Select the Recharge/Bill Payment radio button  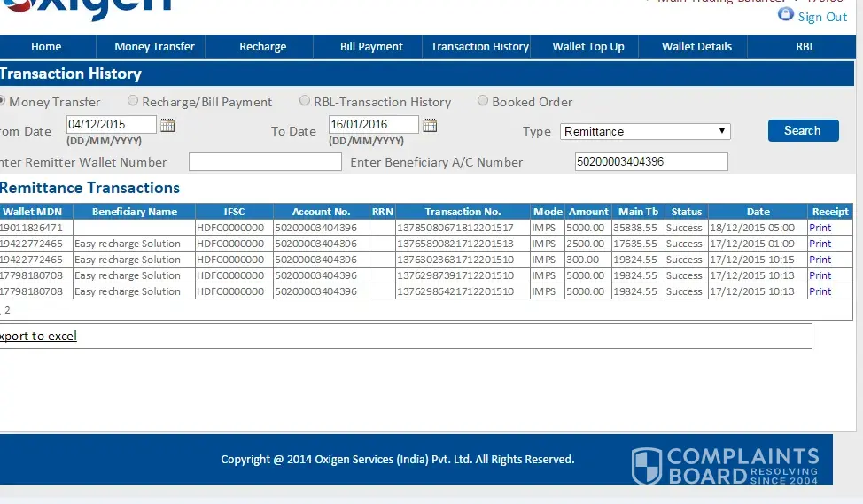[133, 101]
